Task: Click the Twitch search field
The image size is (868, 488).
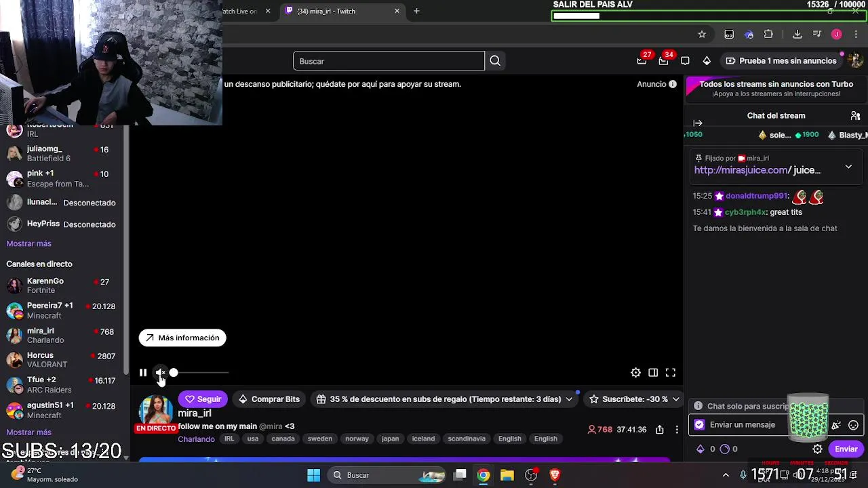Action: coord(389,61)
